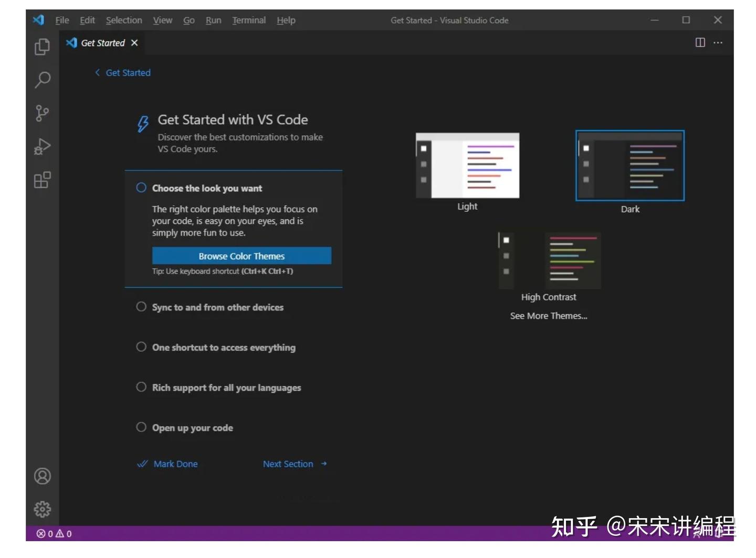The image size is (756, 558).
Task: Open the editor More Actions ellipsis menu
Action: coord(718,43)
